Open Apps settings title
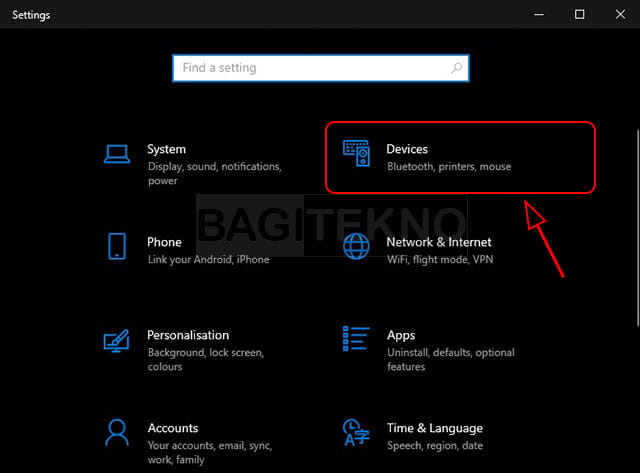Image resolution: width=640 pixels, height=473 pixels. tap(401, 335)
